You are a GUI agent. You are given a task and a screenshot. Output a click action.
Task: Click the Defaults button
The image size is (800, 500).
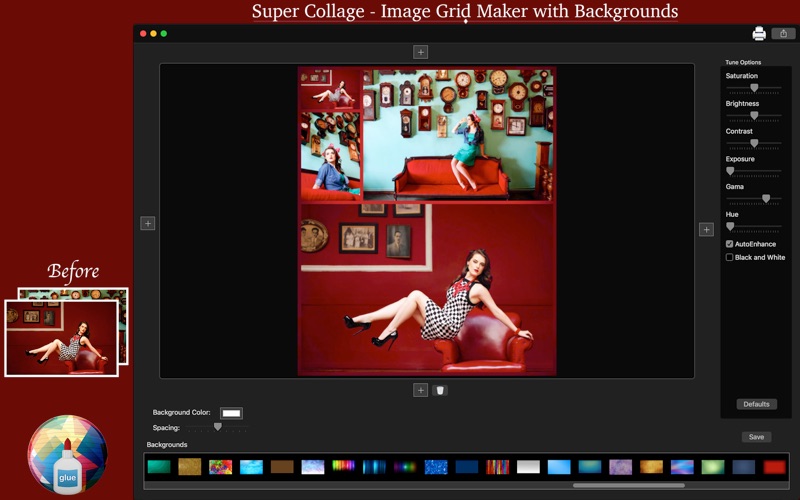pos(757,404)
